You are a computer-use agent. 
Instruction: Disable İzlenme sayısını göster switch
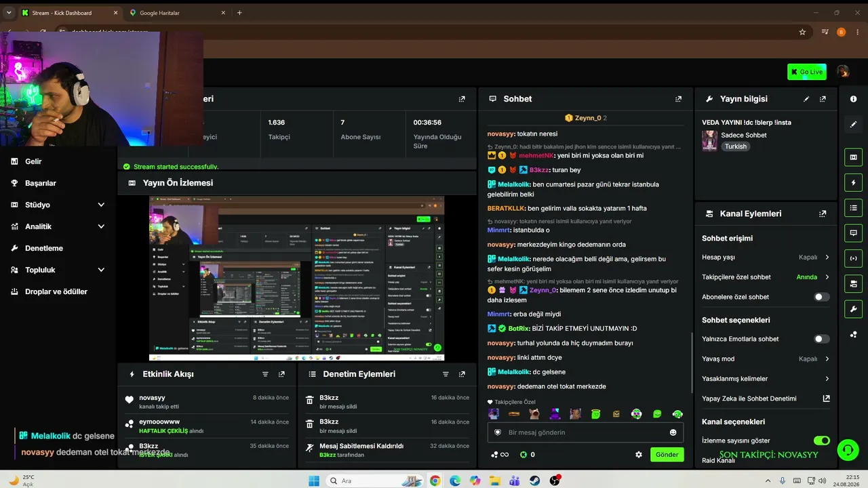[x=821, y=441]
